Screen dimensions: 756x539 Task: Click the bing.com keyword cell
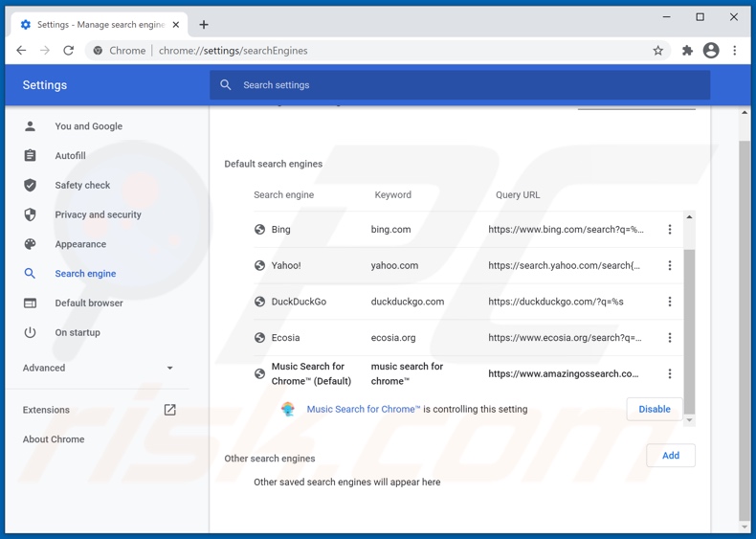click(x=390, y=229)
